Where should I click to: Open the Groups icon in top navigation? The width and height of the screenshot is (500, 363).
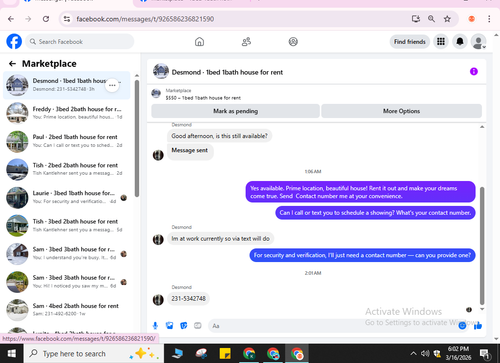pyautogui.click(x=293, y=42)
